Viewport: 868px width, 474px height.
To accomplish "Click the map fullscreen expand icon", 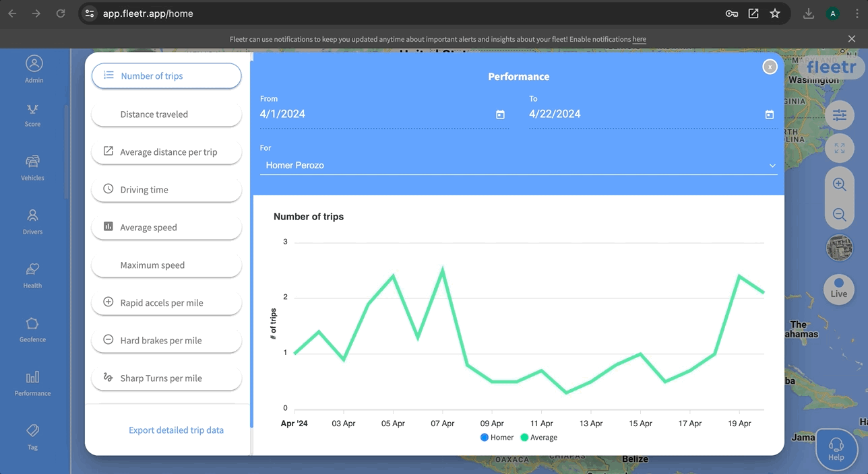I will click(x=839, y=148).
